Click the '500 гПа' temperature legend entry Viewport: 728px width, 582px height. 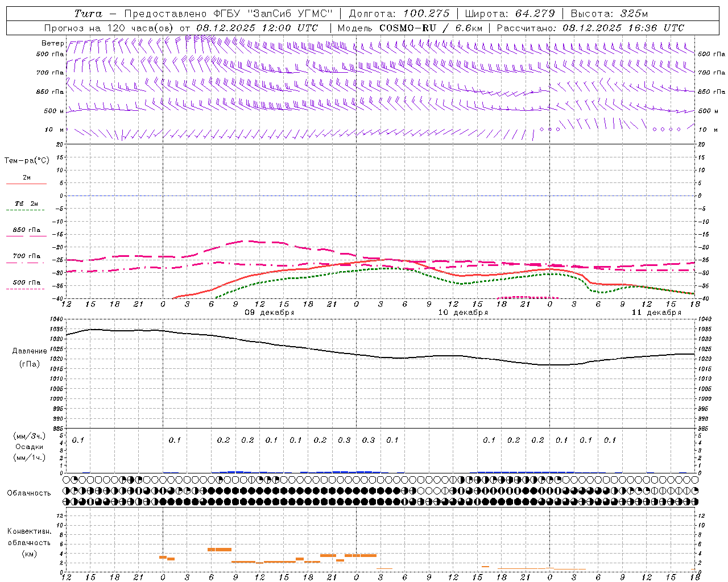pos(27,282)
